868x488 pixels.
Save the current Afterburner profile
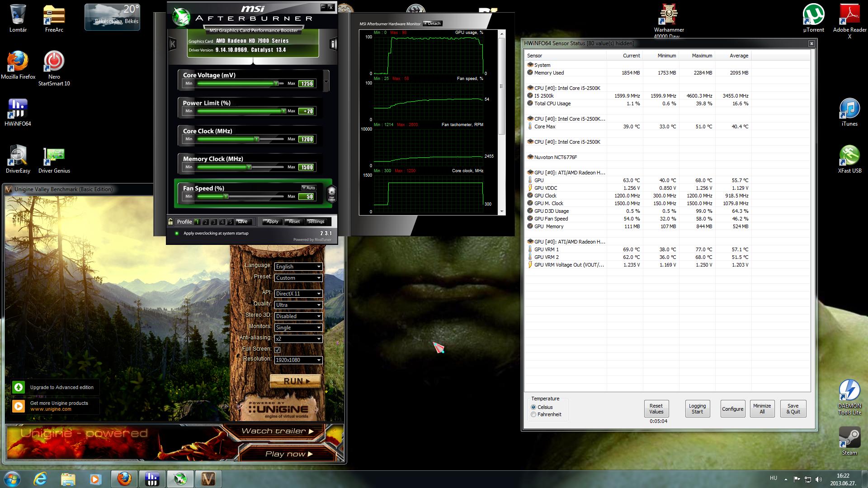pyautogui.click(x=242, y=221)
